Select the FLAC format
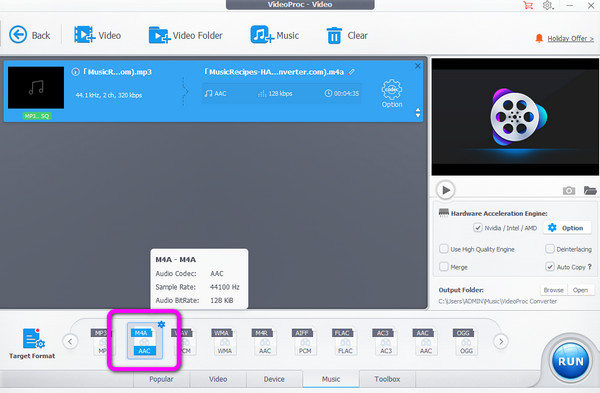Screen dimensions: 600x393 point(345,342)
